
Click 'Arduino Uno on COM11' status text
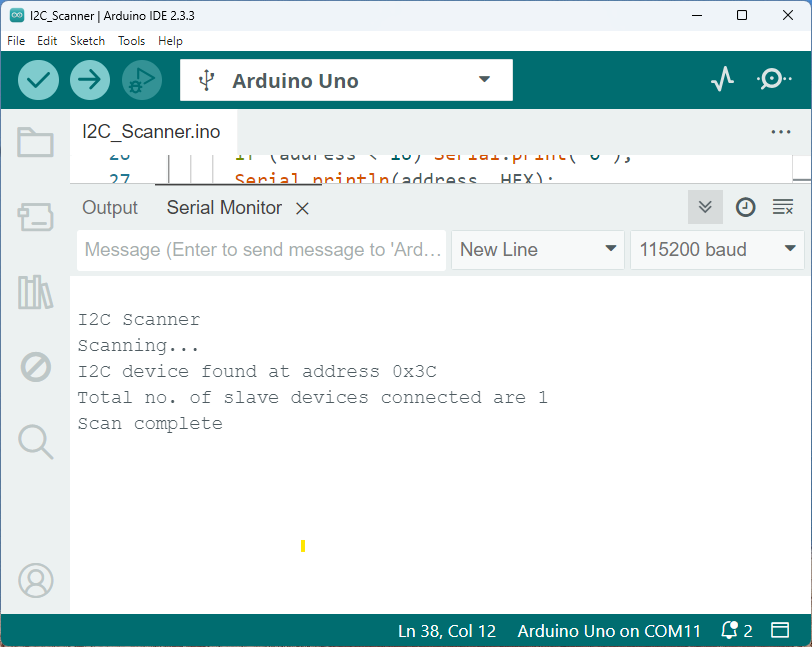609,631
